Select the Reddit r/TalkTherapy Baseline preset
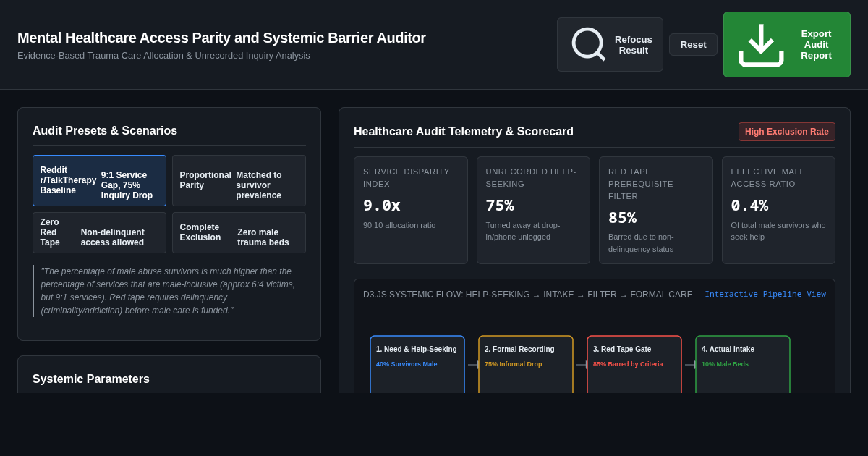868x456 pixels. point(99,180)
